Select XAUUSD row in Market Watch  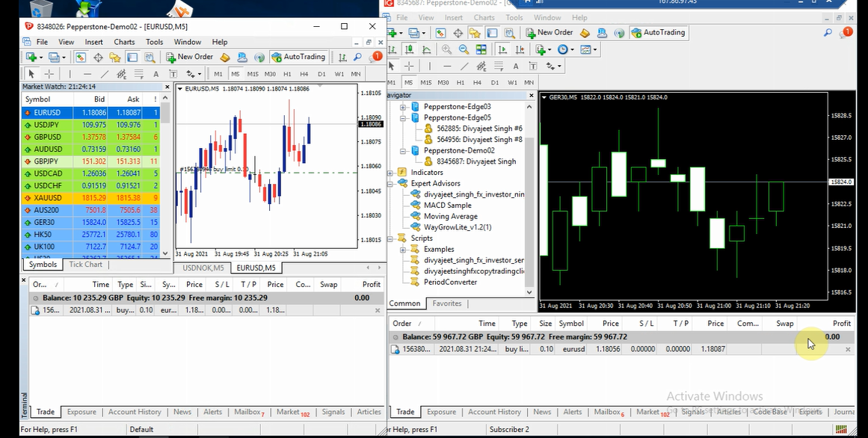[47, 198]
